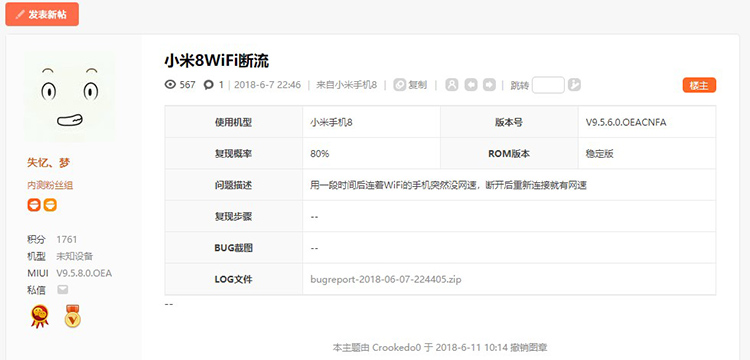Go to next thread arrow icon
750x360 pixels.
[x=489, y=85]
